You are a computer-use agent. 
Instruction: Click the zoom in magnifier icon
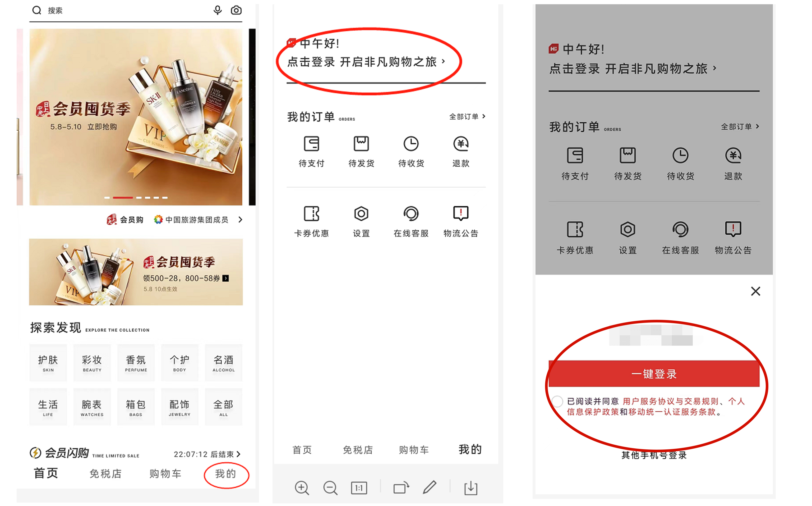[302, 488]
